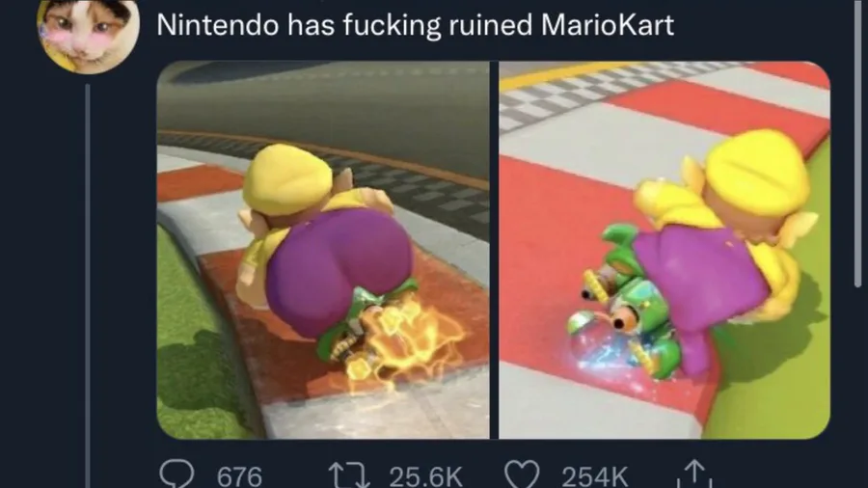Click the reply speech bubble icon
The width and height of the screenshot is (868, 488).
pyautogui.click(x=176, y=474)
